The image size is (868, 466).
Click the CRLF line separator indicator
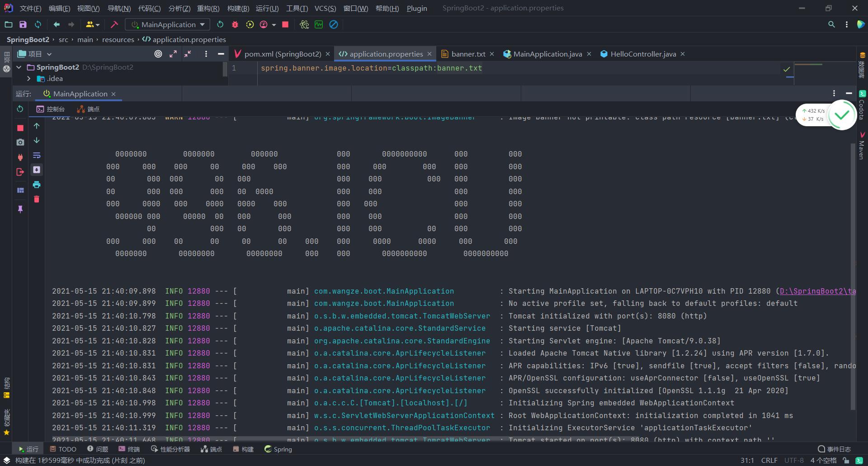click(x=769, y=460)
